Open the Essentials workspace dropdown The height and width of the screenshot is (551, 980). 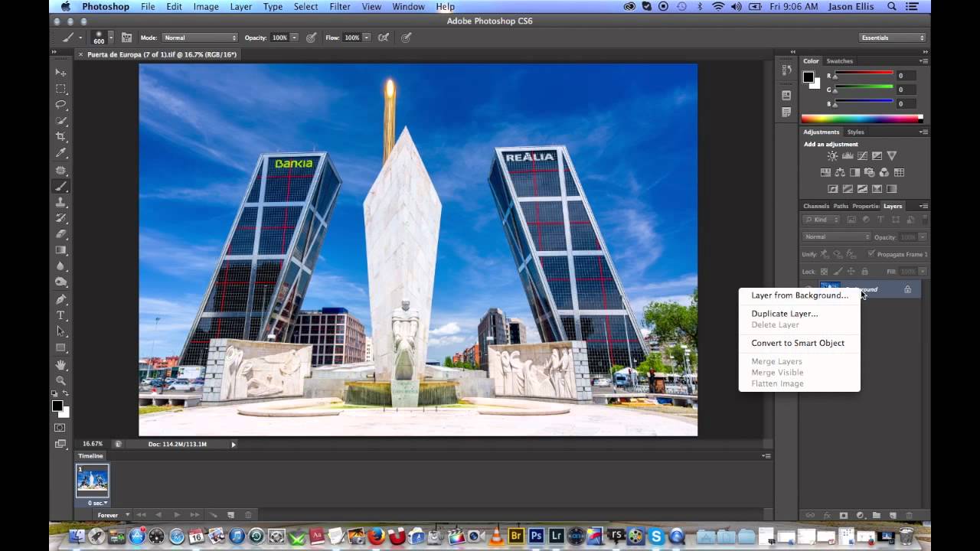[893, 37]
